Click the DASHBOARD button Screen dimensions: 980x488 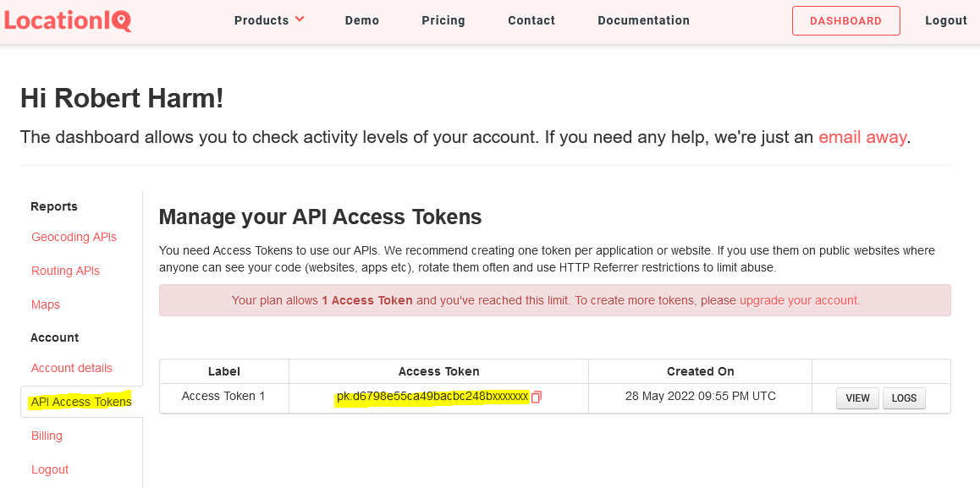(845, 20)
